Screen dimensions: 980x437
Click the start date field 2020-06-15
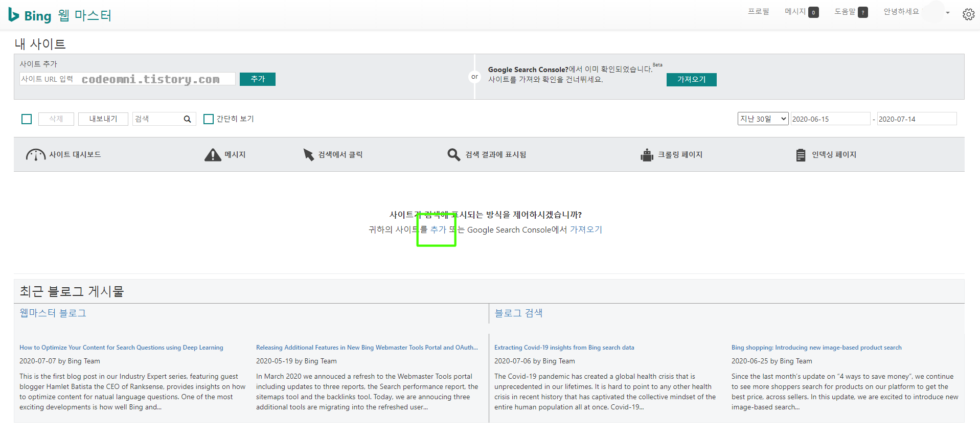point(830,119)
